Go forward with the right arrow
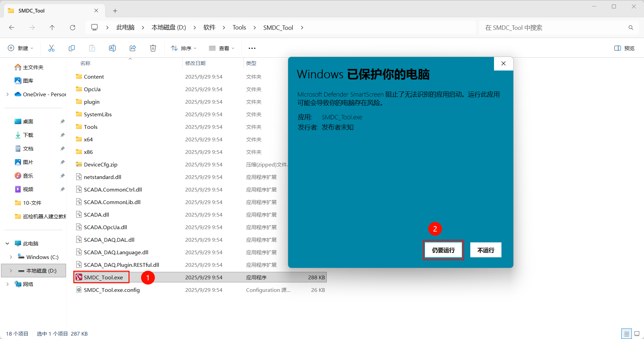The image size is (644, 339). pyautogui.click(x=32, y=27)
